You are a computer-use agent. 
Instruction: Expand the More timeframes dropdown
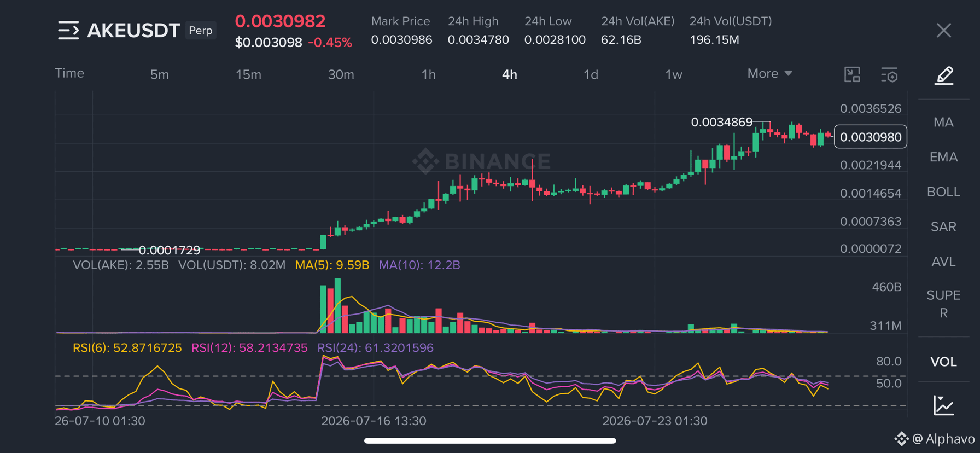click(x=769, y=73)
